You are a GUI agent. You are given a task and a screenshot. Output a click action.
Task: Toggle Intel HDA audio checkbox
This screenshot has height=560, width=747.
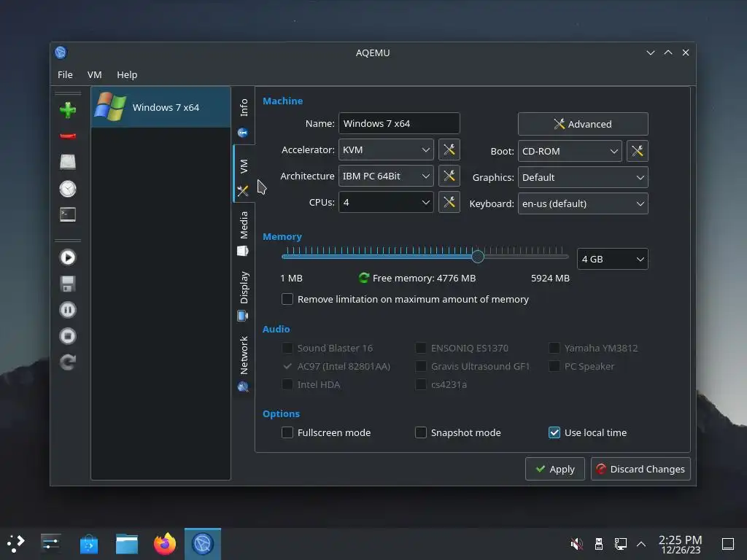(287, 384)
